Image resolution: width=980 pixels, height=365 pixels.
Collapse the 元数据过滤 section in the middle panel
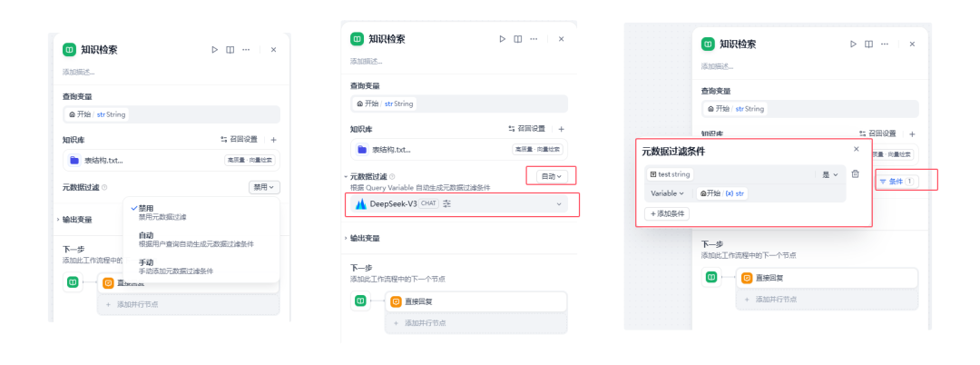(x=347, y=177)
